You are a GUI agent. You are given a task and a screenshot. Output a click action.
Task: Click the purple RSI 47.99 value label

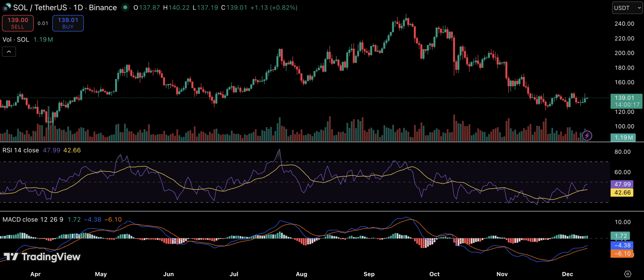click(622, 184)
